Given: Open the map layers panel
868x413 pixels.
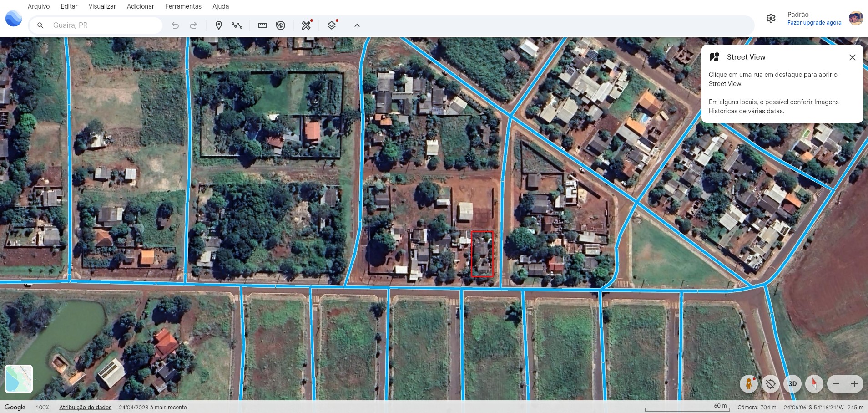Looking at the screenshot, I should coord(332,25).
